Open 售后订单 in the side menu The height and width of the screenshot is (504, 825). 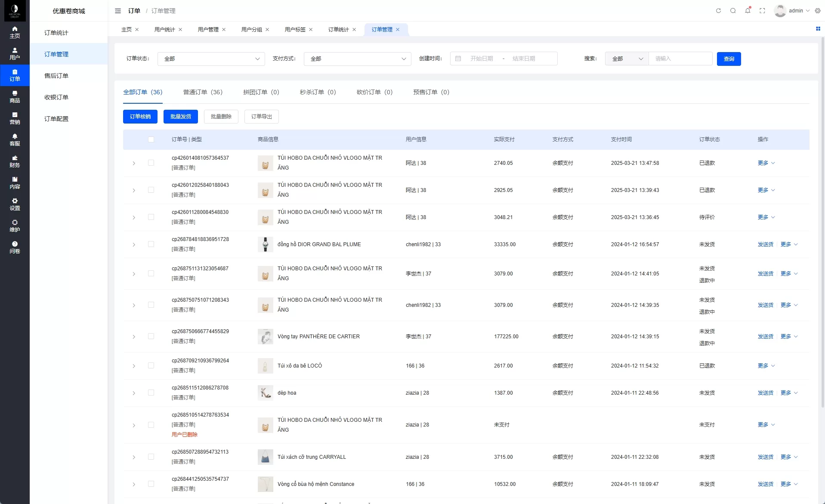tap(56, 76)
